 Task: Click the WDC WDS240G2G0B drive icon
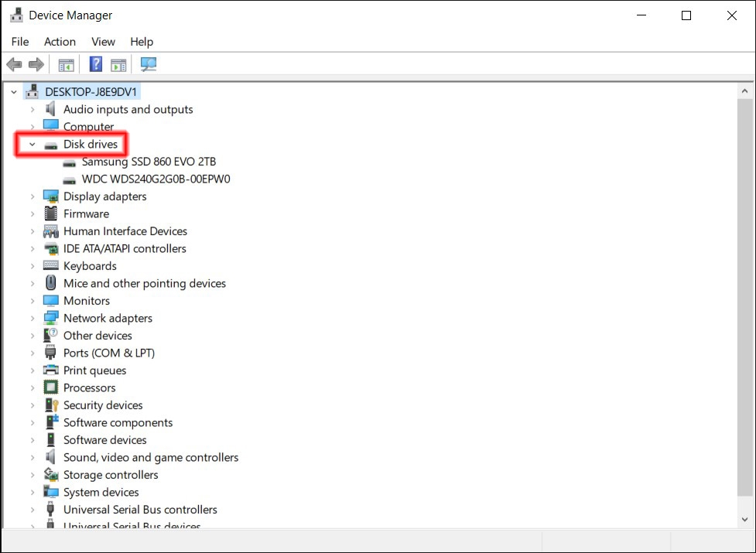point(70,180)
